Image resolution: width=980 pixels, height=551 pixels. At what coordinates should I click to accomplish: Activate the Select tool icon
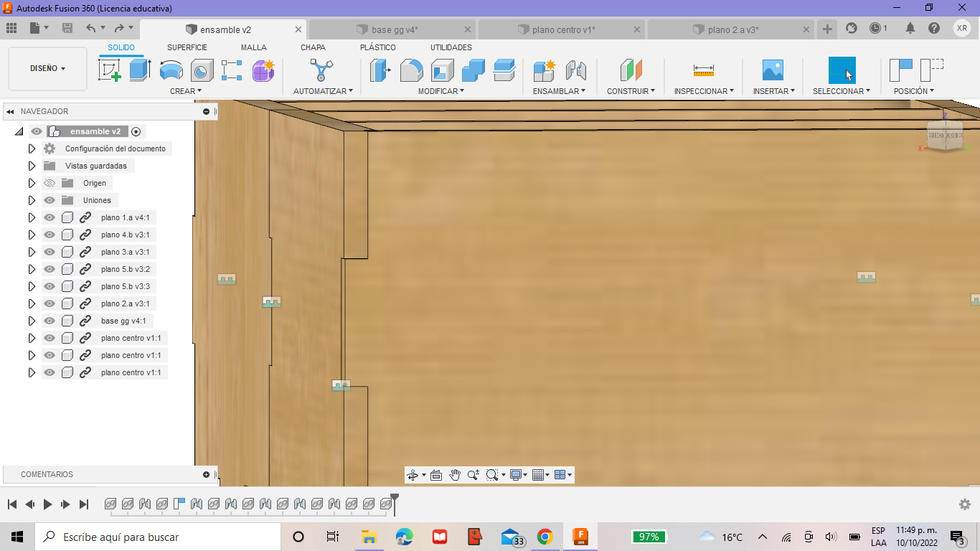click(x=842, y=70)
